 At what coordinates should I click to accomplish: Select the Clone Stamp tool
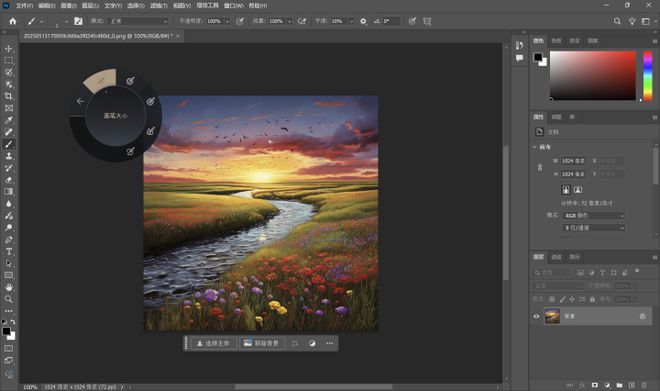8,156
